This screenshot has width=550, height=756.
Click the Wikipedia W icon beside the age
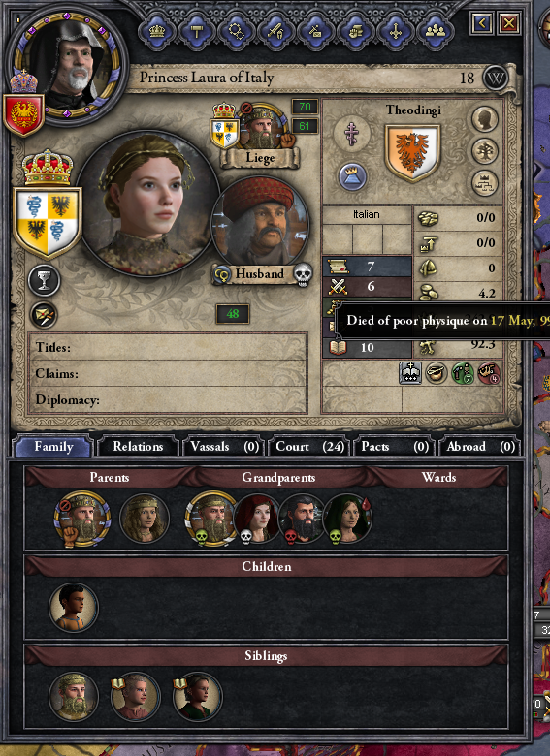(495, 78)
